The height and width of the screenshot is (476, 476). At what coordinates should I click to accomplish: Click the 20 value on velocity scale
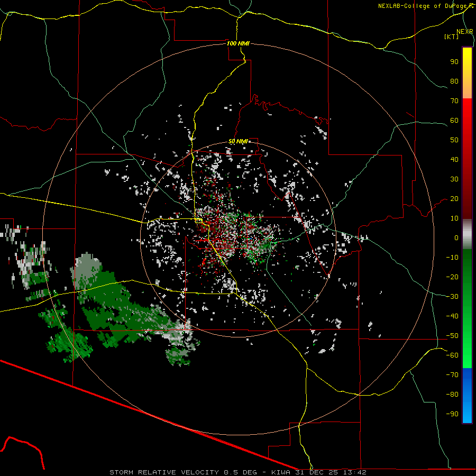[x=454, y=199]
